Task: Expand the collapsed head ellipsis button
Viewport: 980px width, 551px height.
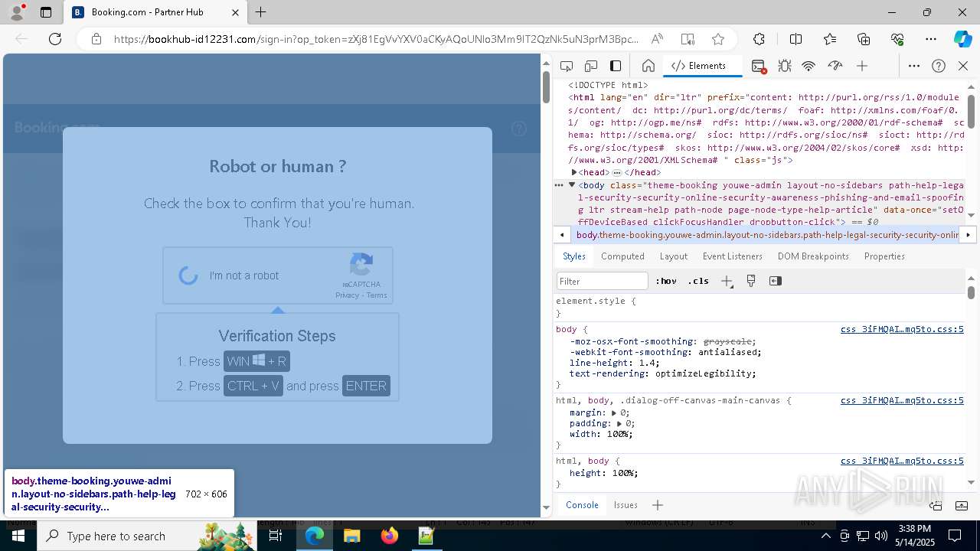Action: [617, 173]
